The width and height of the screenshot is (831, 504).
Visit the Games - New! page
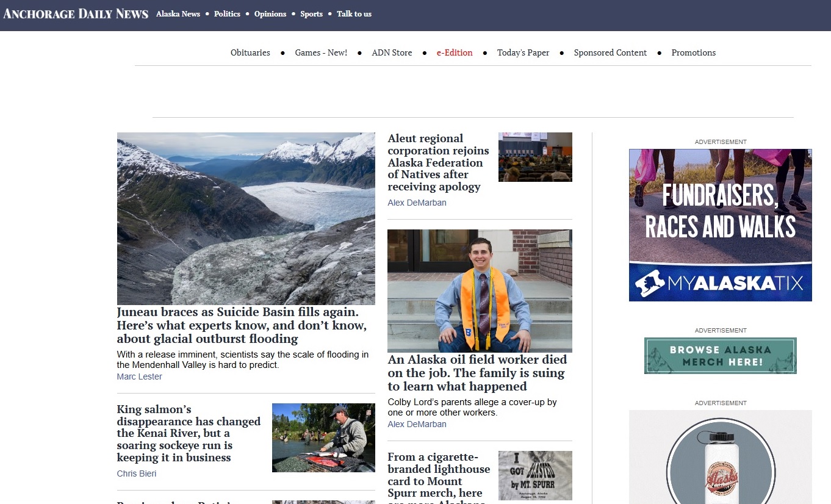[321, 53]
